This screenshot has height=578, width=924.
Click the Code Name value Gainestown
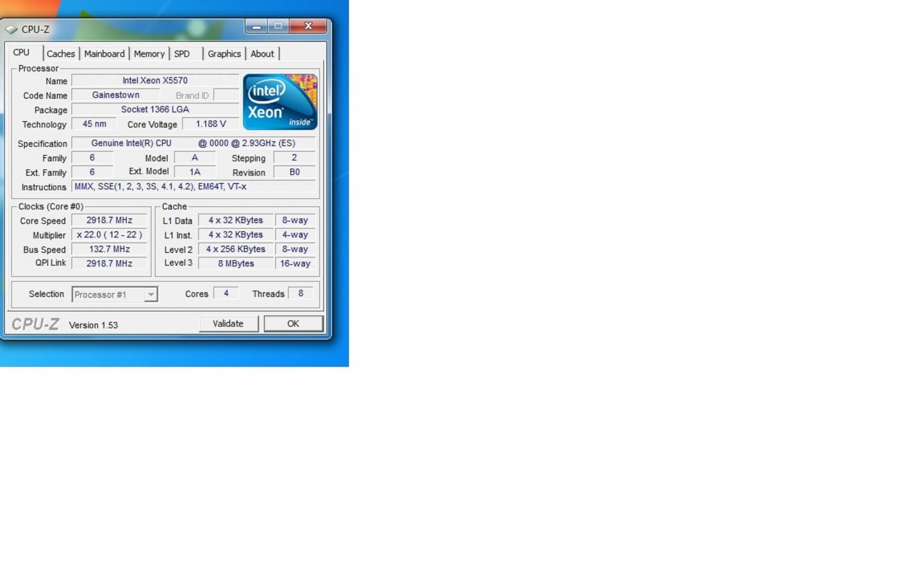pos(115,95)
